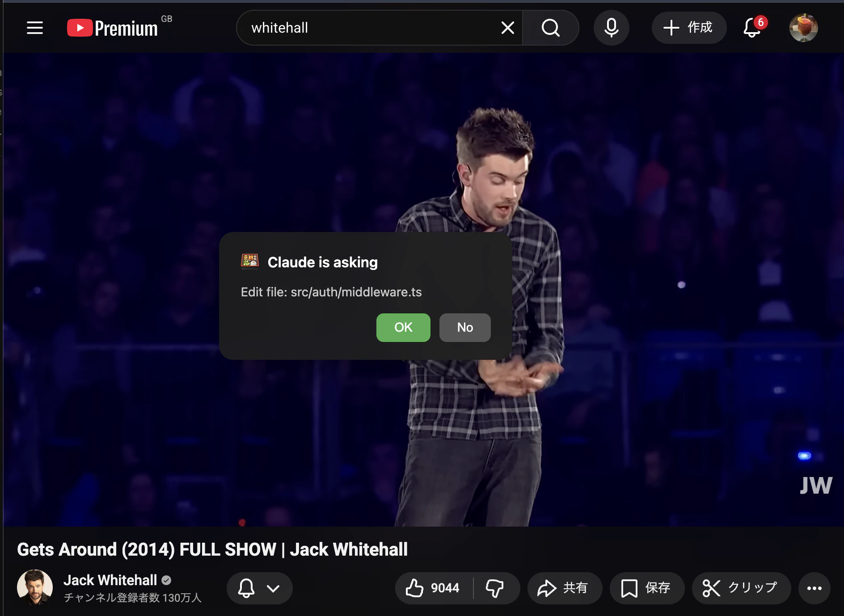This screenshot has width=844, height=616.
Task: Open more actions three-dot menu
Action: click(x=814, y=588)
